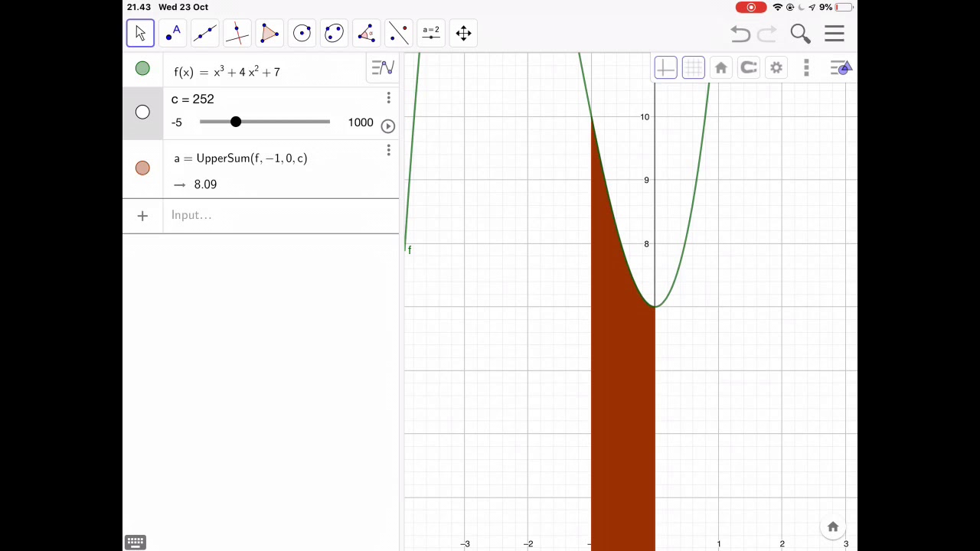Toggle the Graphics view style bar
The width and height of the screenshot is (980, 551).
coord(841,68)
